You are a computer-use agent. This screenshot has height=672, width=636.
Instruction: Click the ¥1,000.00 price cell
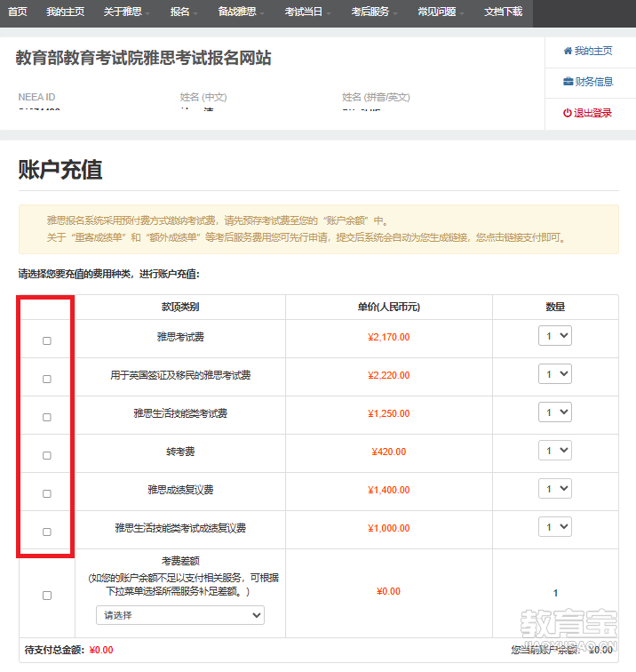point(389,528)
